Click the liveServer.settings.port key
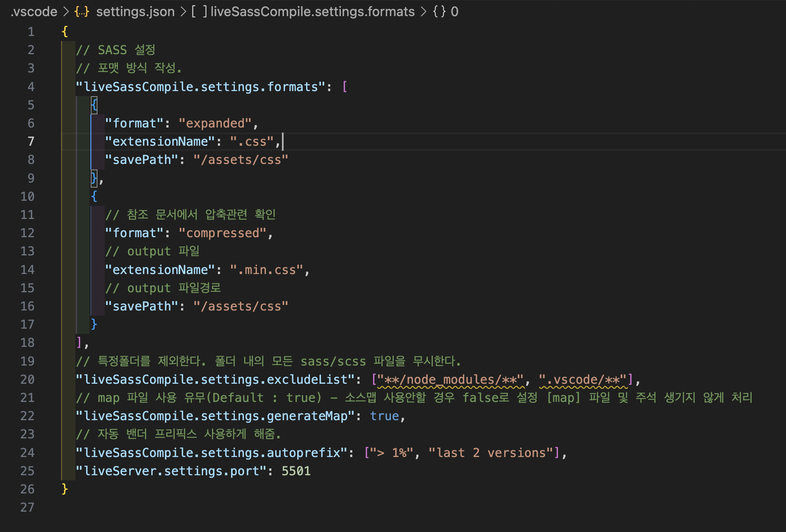 pos(171,471)
